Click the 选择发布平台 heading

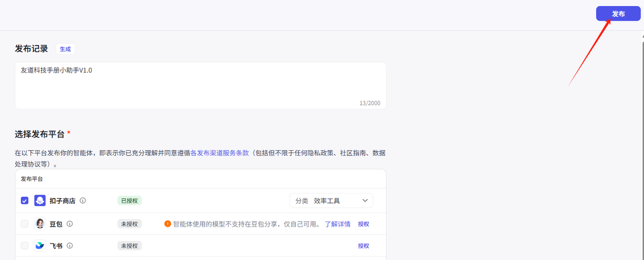tap(40, 134)
